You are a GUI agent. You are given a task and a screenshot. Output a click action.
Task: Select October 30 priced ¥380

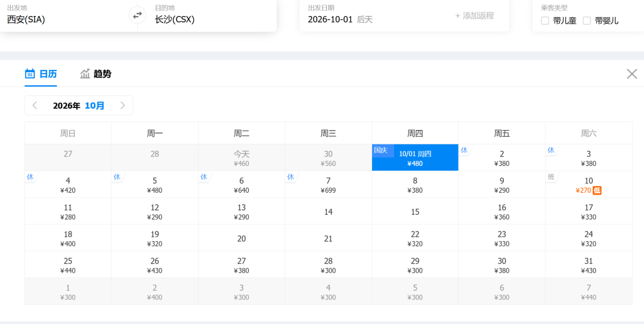tap(502, 265)
